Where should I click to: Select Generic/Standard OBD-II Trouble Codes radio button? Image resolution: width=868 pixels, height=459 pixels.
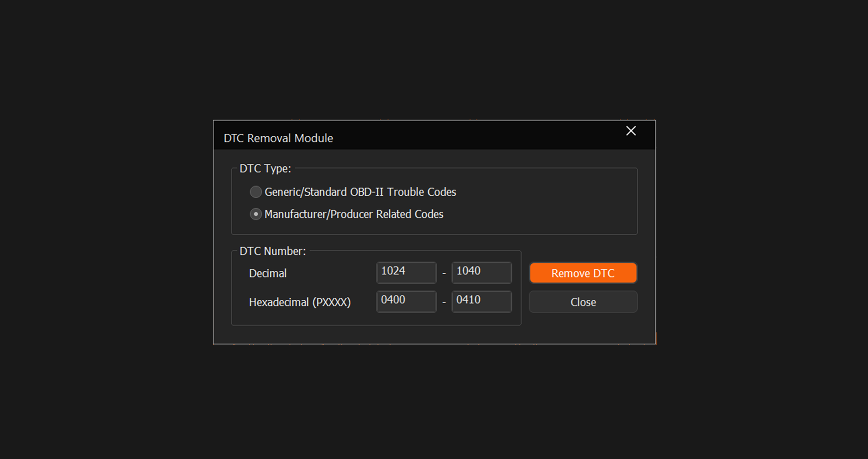(x=256, y=192)
